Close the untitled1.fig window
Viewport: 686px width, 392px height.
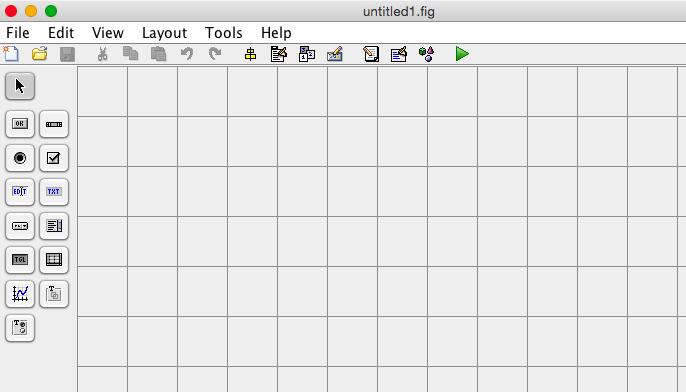pos(11,11)
